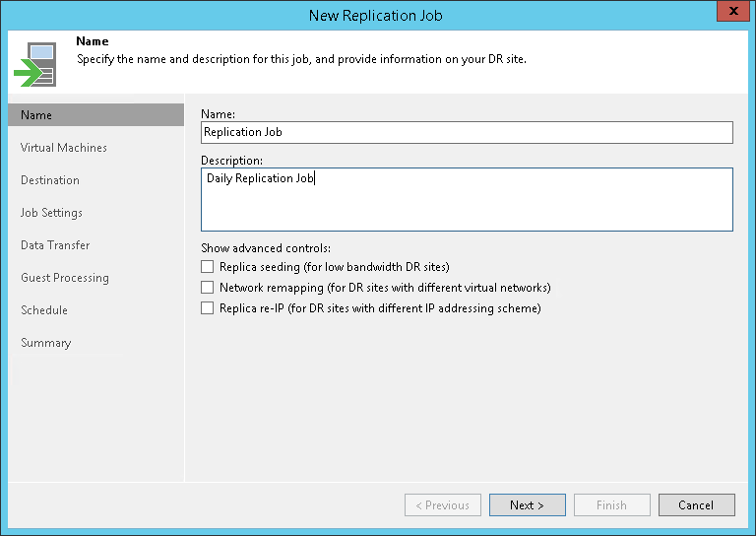Screen dimensions: 756x536
Task: Click the Next button
Action: 527,505
